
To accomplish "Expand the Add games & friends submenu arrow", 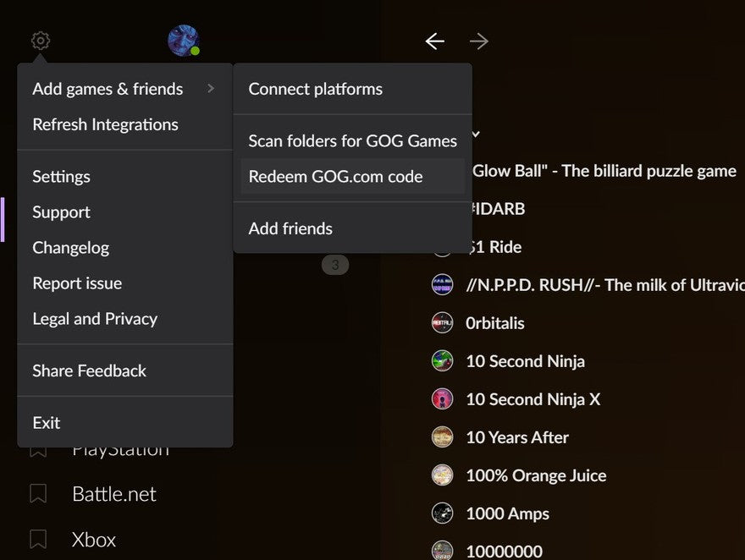I will 211,88.
